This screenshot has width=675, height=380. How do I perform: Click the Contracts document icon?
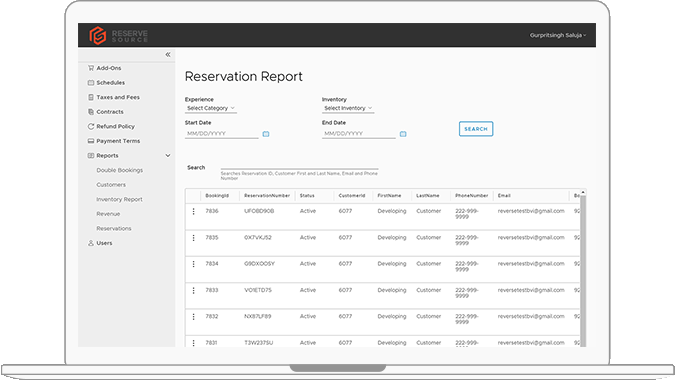point(91,112)
